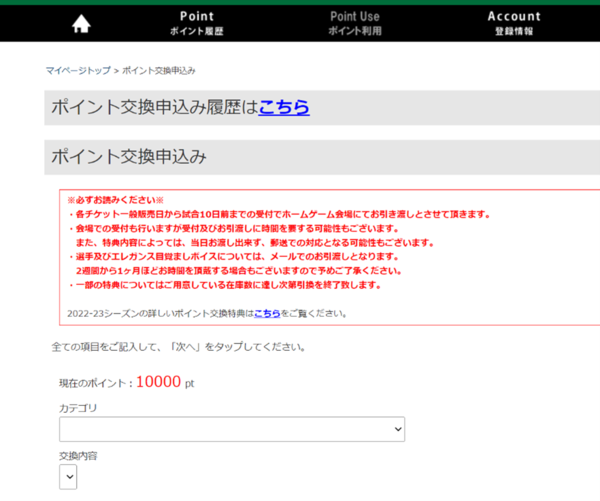
Task: Click the ポイント交換申込み breadcrumb text
Action: click(x=159, y=71)
